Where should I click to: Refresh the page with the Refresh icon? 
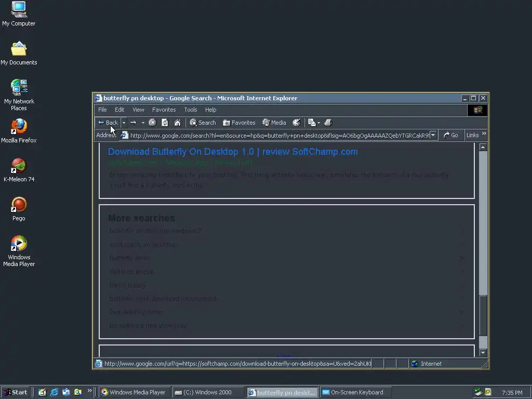[x=165, y=123]
